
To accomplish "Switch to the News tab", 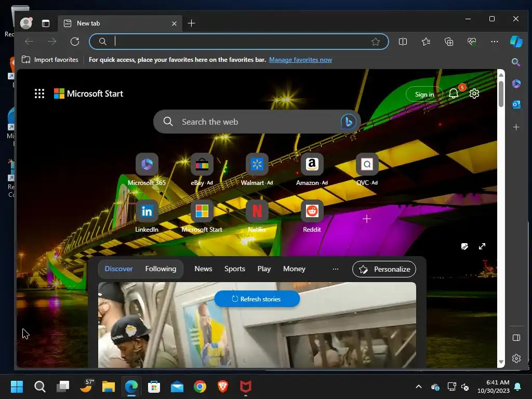I will pos(203,269).
